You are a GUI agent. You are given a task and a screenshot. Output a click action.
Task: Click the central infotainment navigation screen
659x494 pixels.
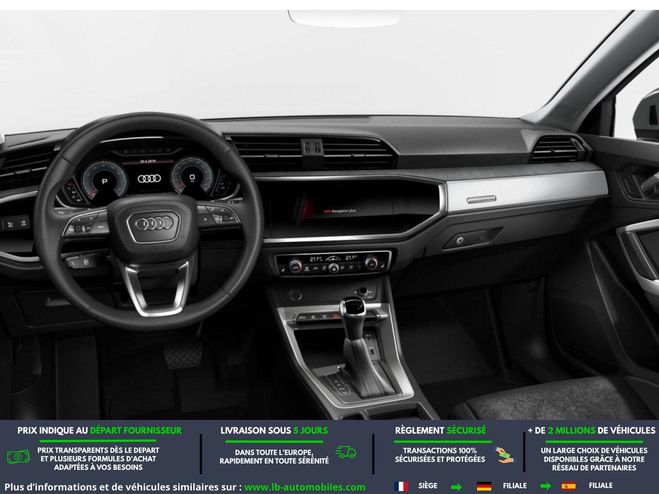pos(349,209)
